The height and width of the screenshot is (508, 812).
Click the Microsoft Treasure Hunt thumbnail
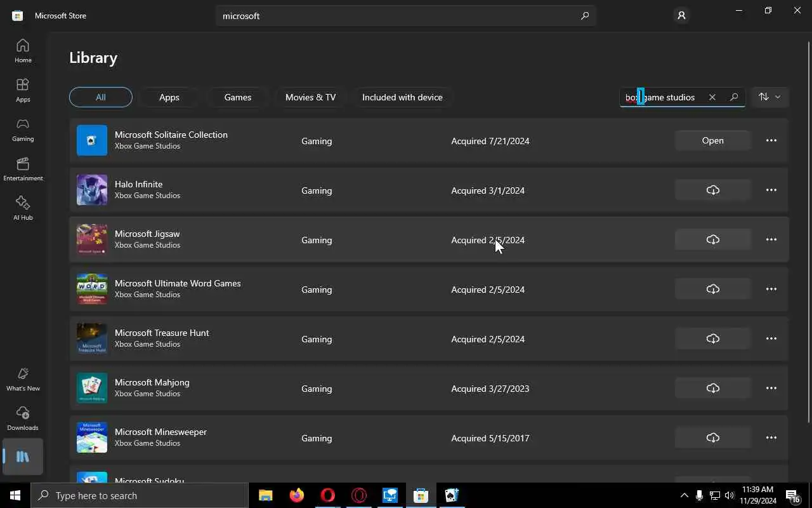[92, 338]
